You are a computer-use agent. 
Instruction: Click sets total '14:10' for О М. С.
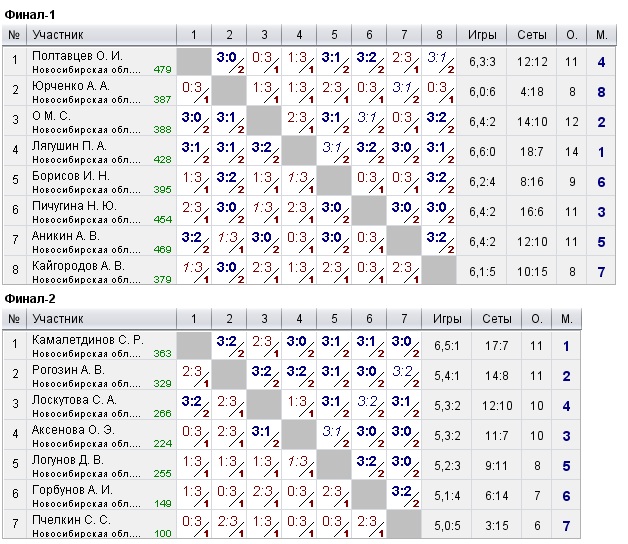[531, 122]
